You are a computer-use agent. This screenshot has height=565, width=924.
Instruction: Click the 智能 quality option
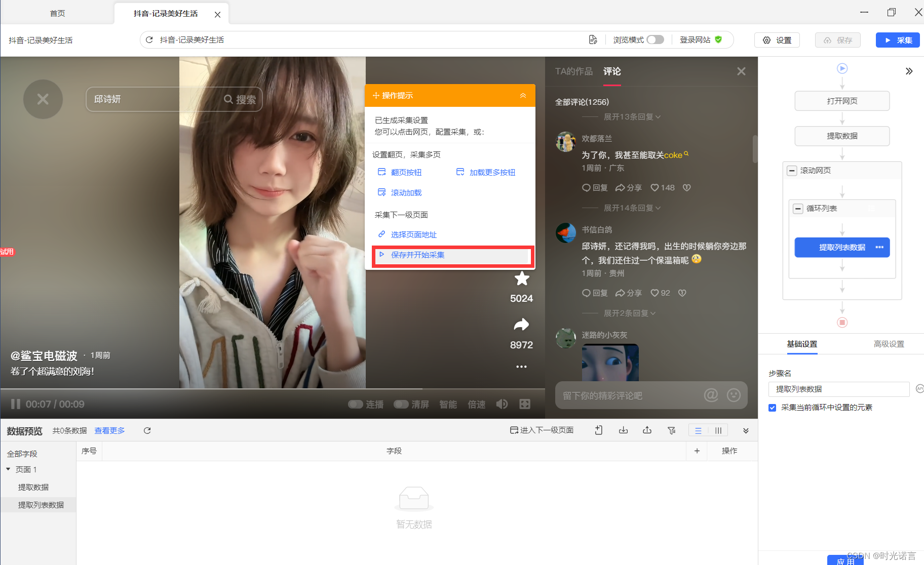coord(448,404)
